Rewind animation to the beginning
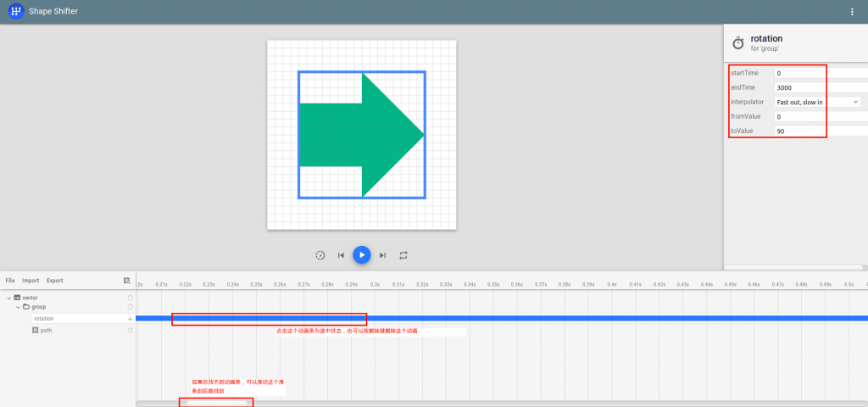Image resolution: width=868 pixels, height=407 pixels. point(341,254)
